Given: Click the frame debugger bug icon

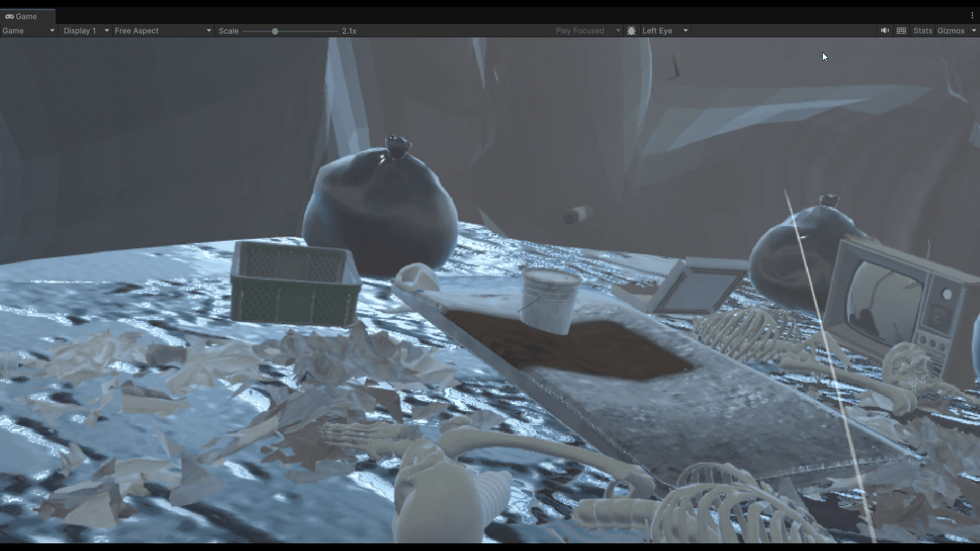Looking at the screenshot, I should pos(631,31).
